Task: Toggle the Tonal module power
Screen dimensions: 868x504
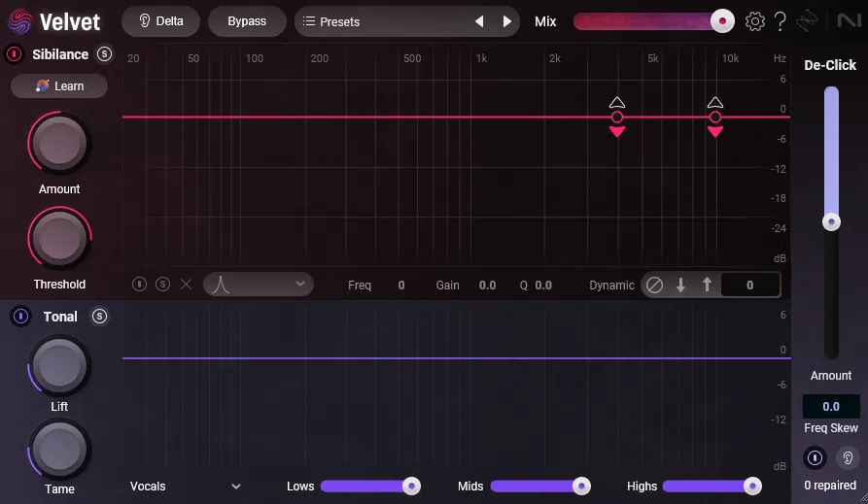Action: [x=20, y=317]
